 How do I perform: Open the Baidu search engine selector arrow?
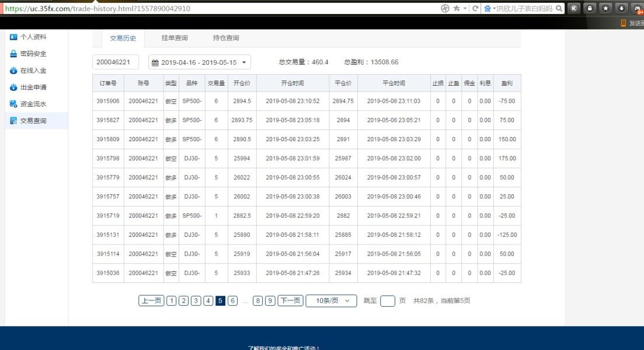493,9
